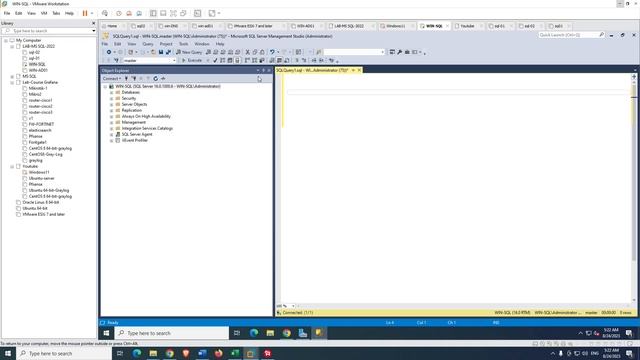Click the VMware pause VM button
The image size is (640, 360).
point(85,13)
